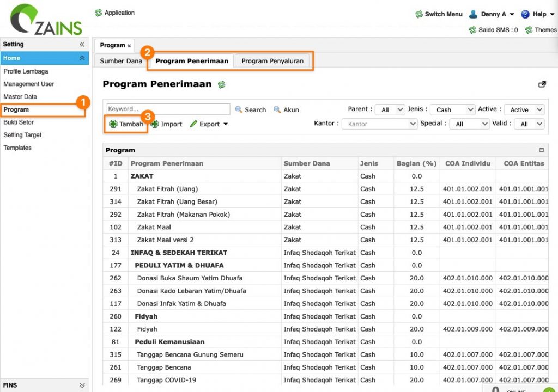Select the ZAKAT row
Image resolution: width=558 pixels, height=392 pixels.
tap(325, 176)
